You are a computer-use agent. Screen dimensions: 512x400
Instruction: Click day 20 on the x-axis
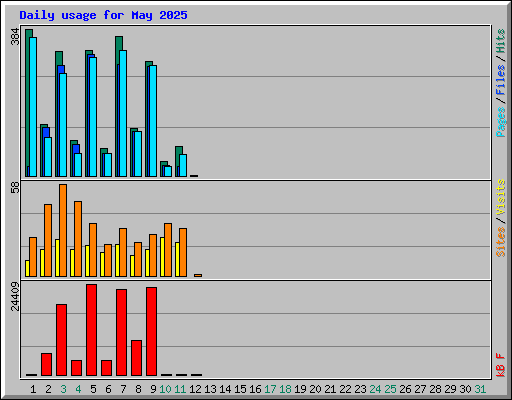[x=315, y=389]
